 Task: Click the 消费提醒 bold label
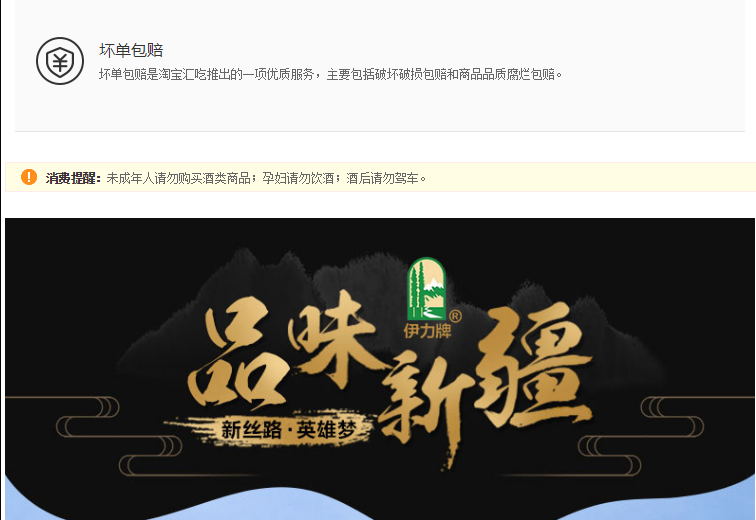pyautogui.click(x=73, y=178)
